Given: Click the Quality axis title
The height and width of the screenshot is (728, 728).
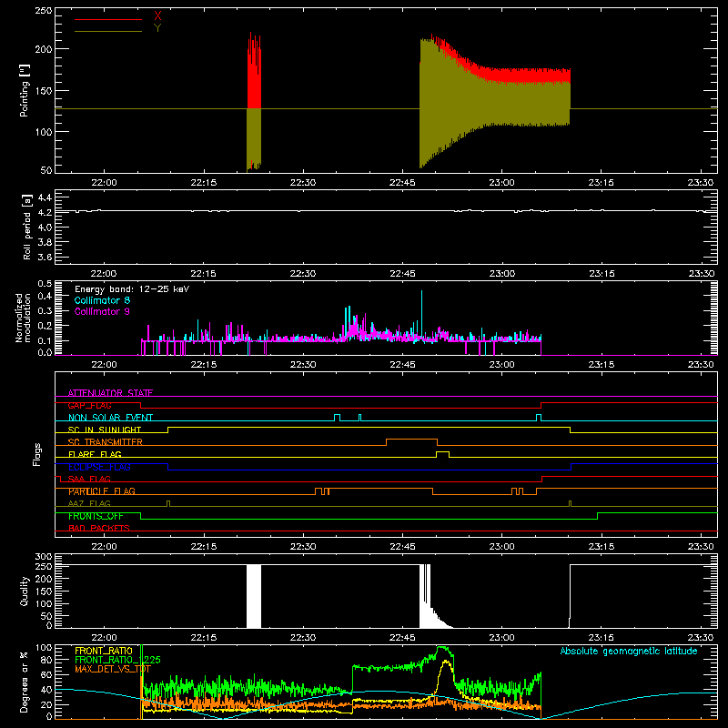Looking at the screenshot, I should tap(25, 591).
